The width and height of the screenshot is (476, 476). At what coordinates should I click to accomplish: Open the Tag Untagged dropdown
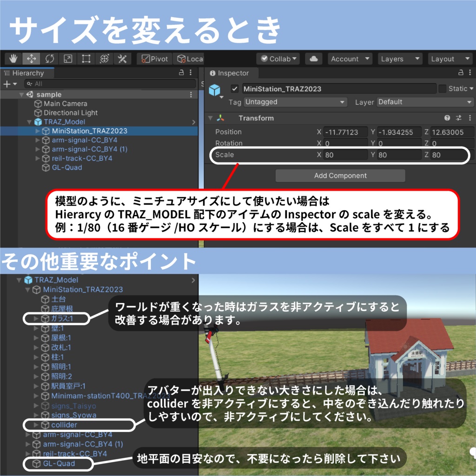coord(295,102)
